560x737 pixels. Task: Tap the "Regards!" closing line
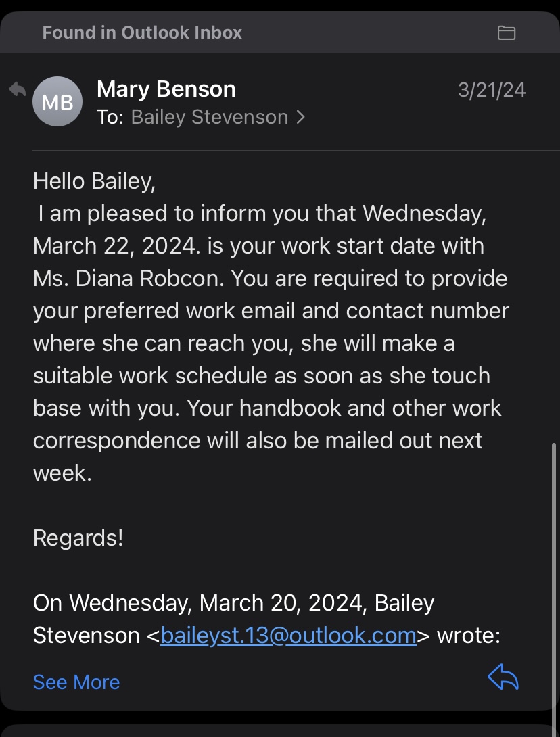[78, 538]
